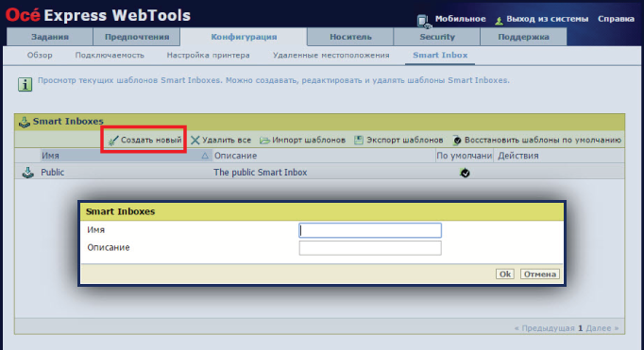Click the restore default templates icon
The height and width of the screenshot is (350, 644).
coord(457,141)
